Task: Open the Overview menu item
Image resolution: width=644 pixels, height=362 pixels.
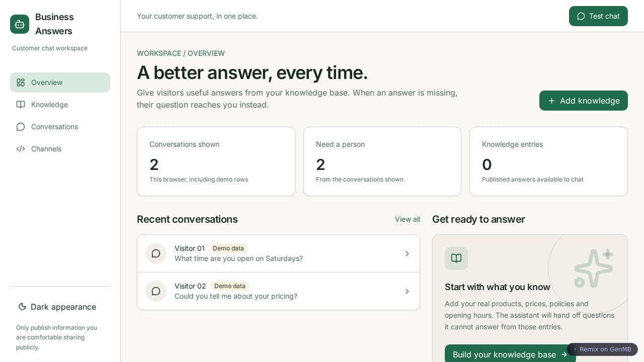Action: (60, 82)
